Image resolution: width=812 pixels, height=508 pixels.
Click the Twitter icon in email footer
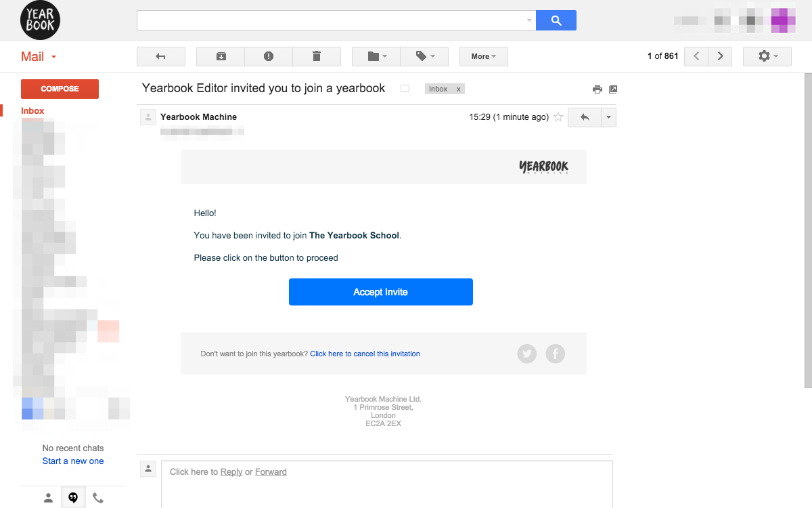[x=527, y=354]
